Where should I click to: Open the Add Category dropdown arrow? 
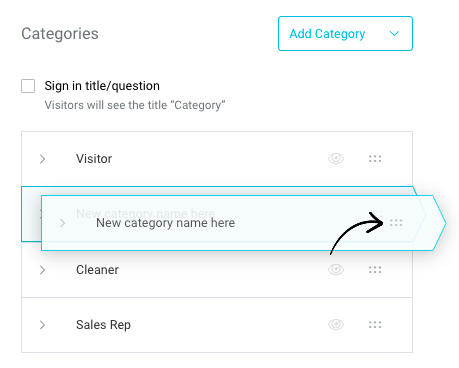point(394,34)
